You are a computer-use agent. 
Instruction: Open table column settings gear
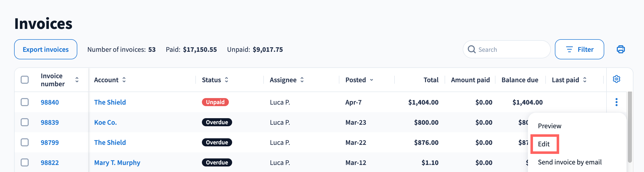[x=616, y=79]
